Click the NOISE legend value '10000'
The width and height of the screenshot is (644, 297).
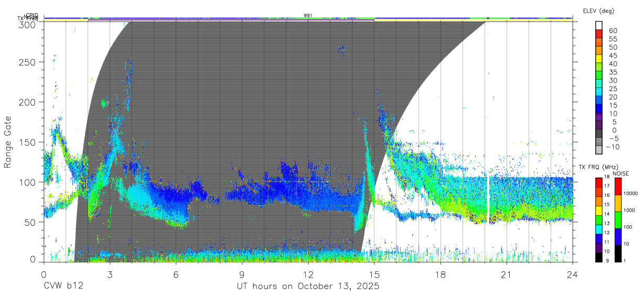630,194
